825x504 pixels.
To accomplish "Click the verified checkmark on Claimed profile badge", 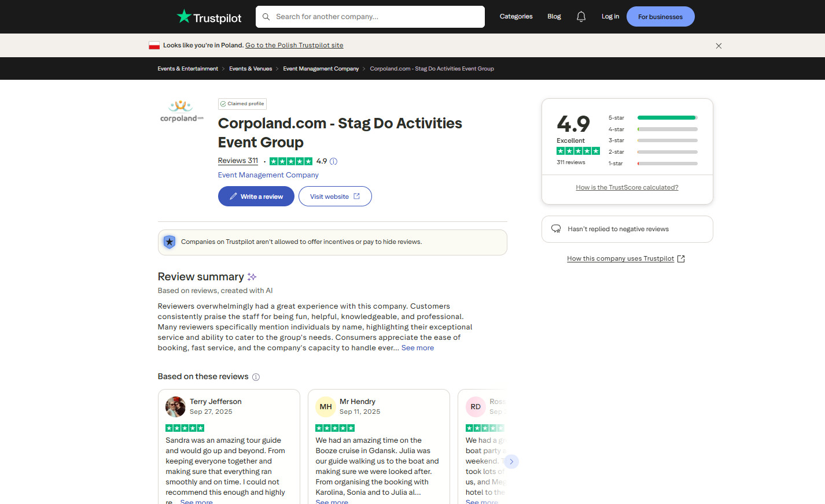I will tap(223, 103).
